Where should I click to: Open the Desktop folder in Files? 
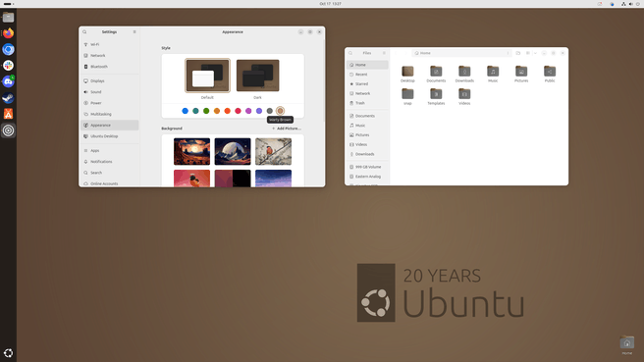pos(407,72)
